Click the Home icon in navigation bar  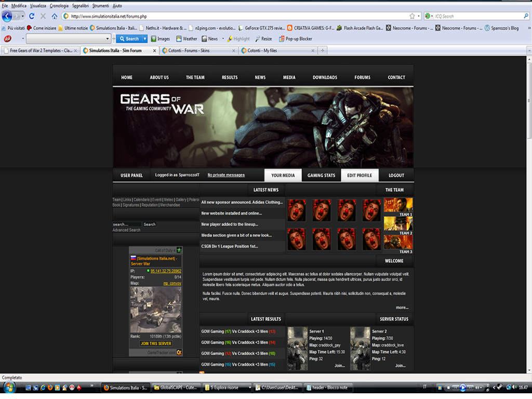[55, 16]
